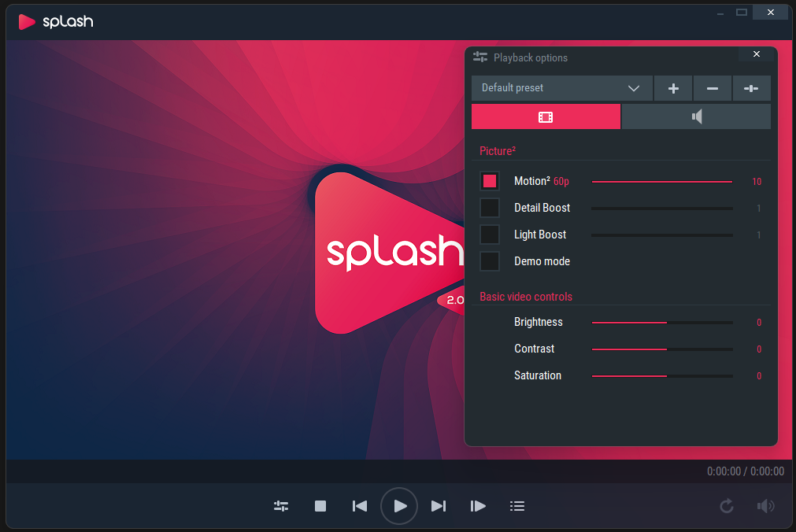Enable the Light Boost checkbox

490,235
